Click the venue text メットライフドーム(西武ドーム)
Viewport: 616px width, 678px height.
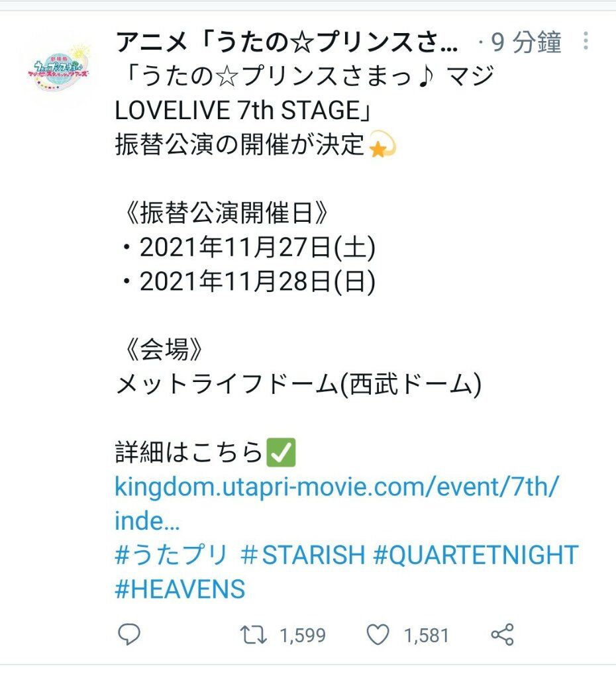click(x=299, y=384)
